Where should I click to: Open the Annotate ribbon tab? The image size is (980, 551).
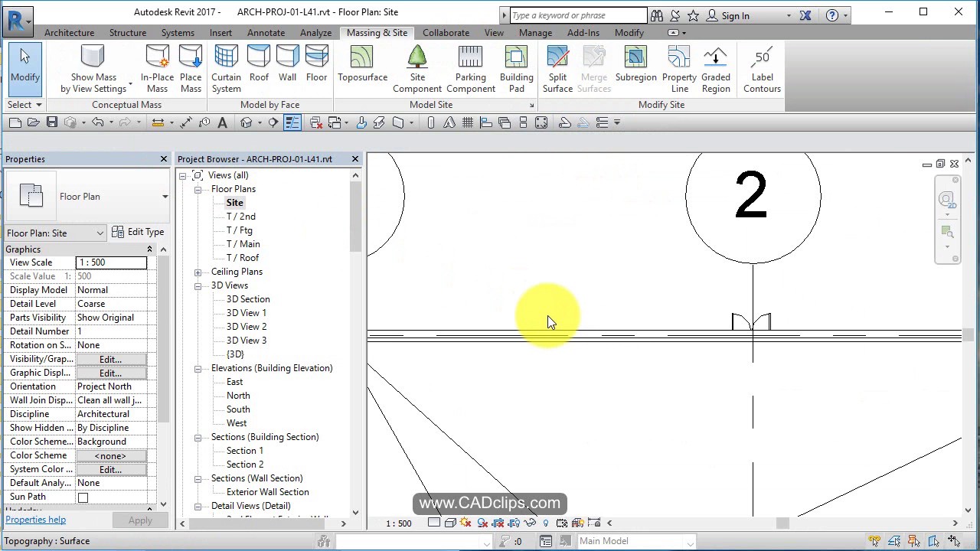click(x=266, y=33)
